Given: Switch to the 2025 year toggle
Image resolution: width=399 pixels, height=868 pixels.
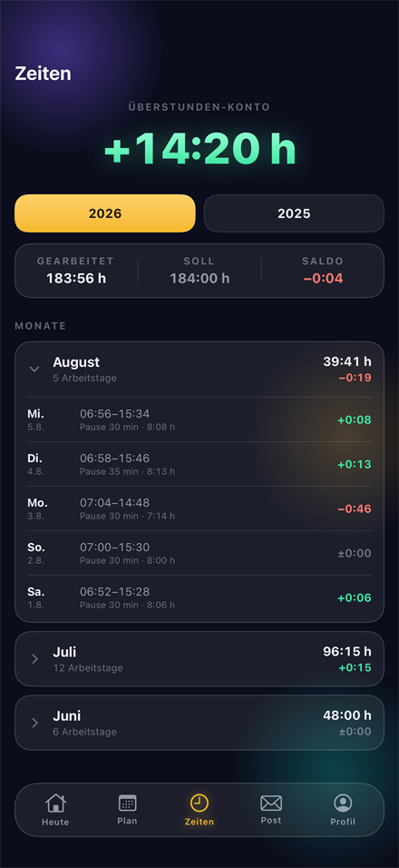Looking at the screenshot, I should tap(294, 213).
